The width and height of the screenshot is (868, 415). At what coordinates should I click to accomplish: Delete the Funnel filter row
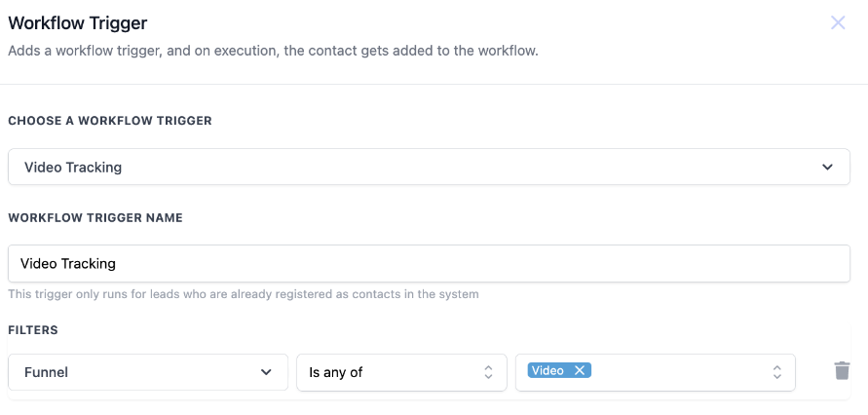point(843,371)
